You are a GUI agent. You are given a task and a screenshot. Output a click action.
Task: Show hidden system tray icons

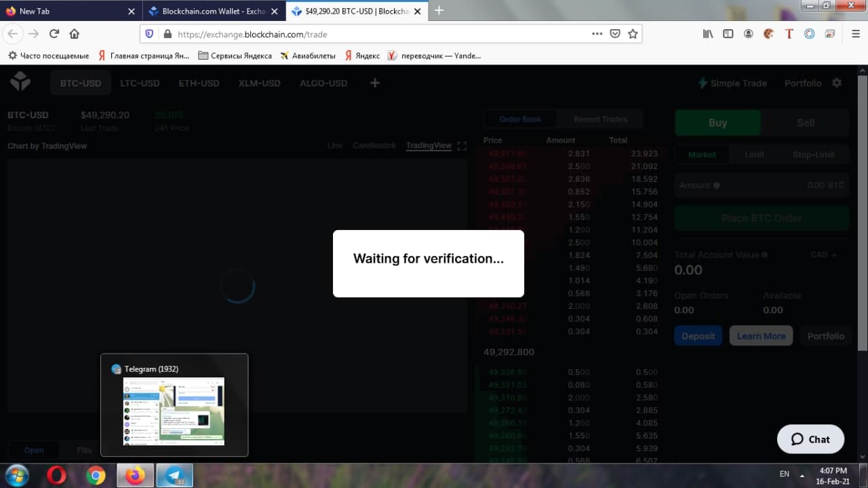[802, 474]
